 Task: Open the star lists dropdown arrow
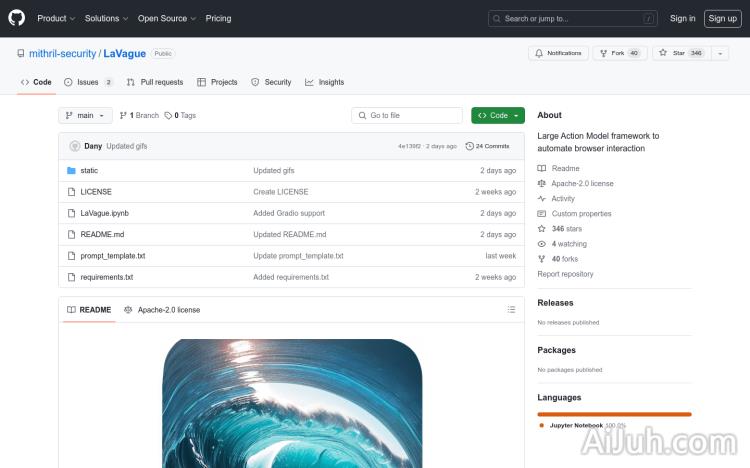[x=720, y=53]
